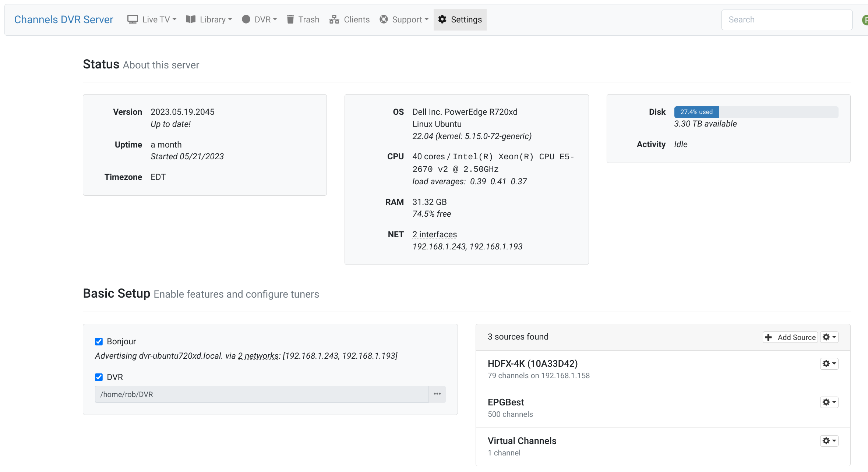Click the Library book icon
This screenshot has width=868, height=472.
190,19
